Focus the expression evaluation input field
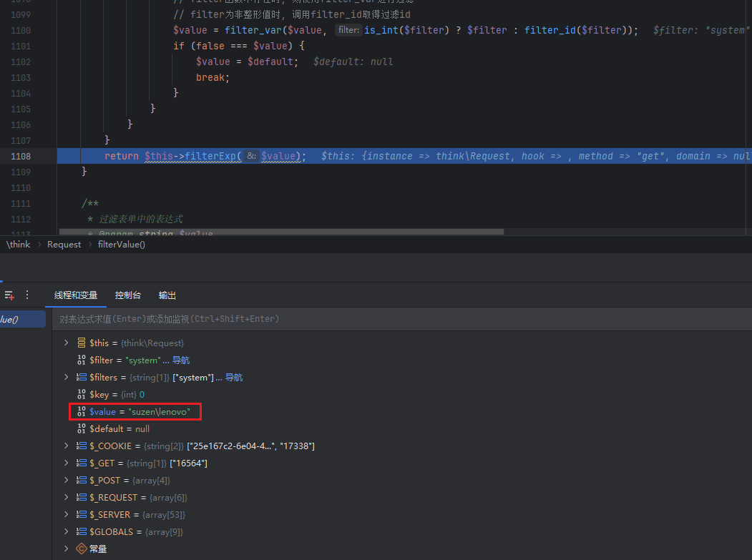The image size is (752, 560). click(x=402, y=319)
